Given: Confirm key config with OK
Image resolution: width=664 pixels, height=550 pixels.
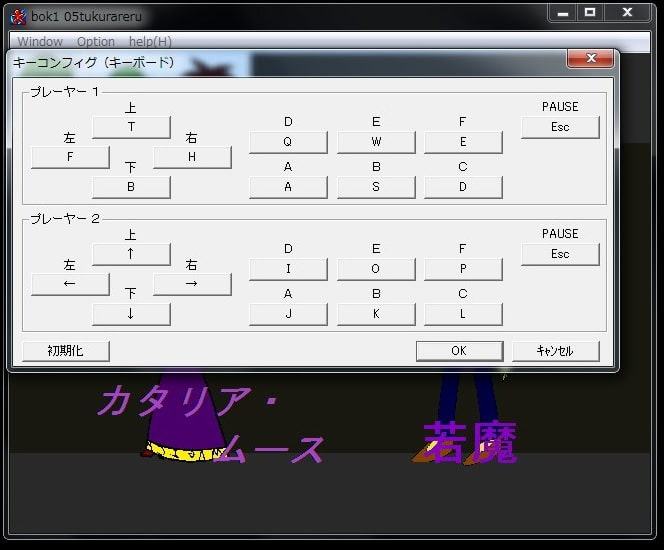Looking at the screenshot, I should 459,351.
